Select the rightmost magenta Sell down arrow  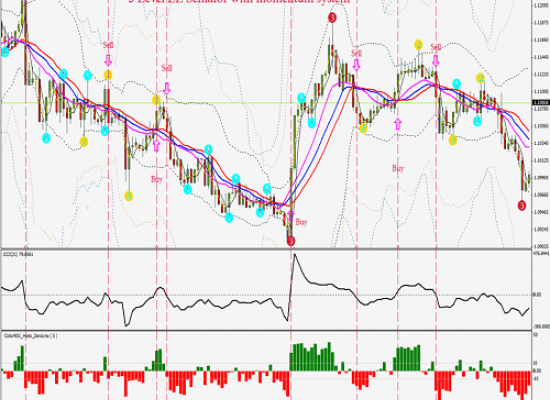(x=436, y=60)
